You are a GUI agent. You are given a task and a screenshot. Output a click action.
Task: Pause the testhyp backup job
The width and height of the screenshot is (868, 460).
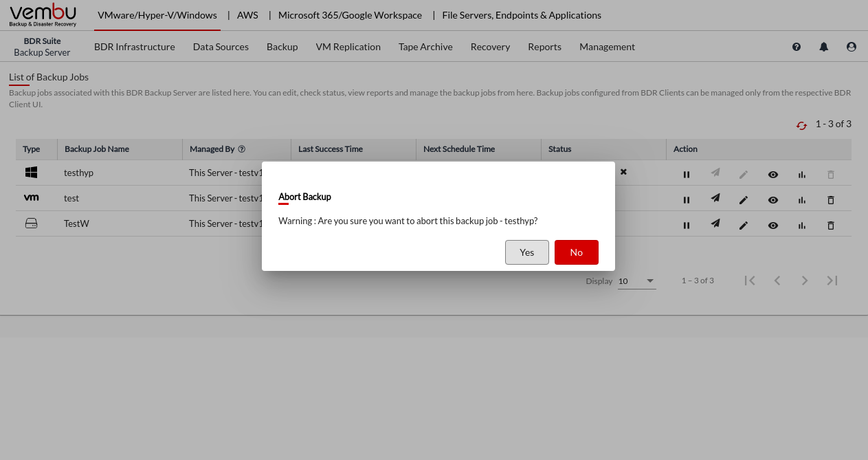(686, 175)
